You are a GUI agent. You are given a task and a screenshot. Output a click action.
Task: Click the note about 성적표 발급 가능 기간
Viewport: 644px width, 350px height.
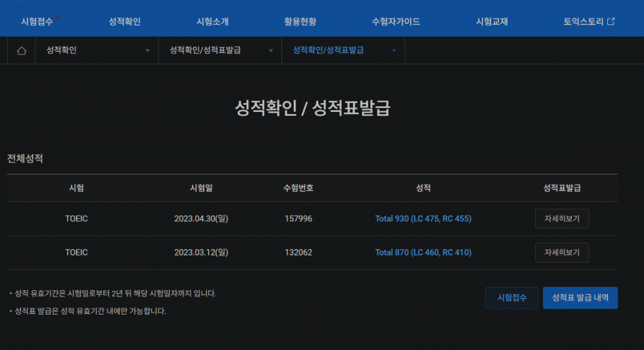pyautogui.click(x=90, y=311)
